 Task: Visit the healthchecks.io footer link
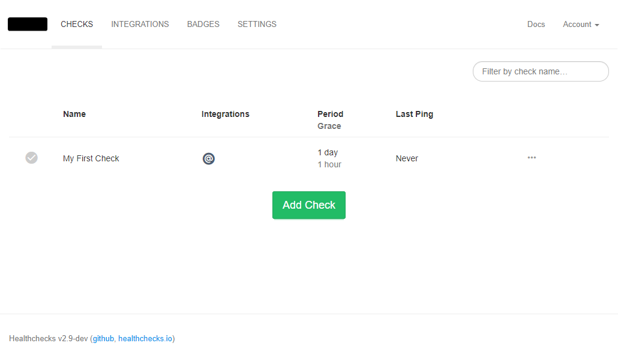tap(146, 338)
